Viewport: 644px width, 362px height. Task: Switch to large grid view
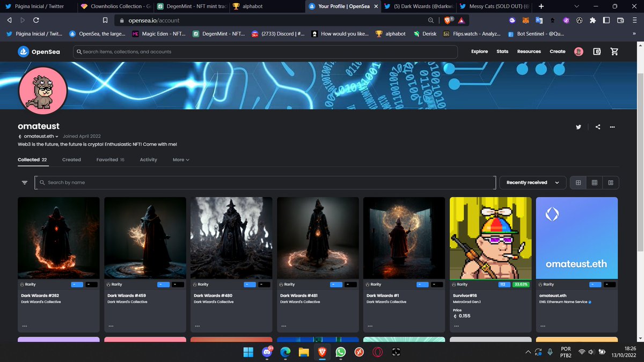tap(578, 182)
